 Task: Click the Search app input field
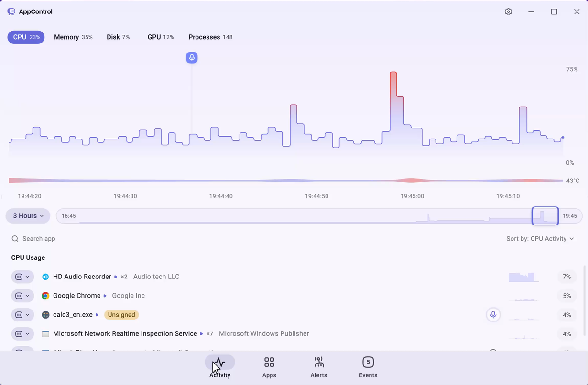click(x=39, y=238)
